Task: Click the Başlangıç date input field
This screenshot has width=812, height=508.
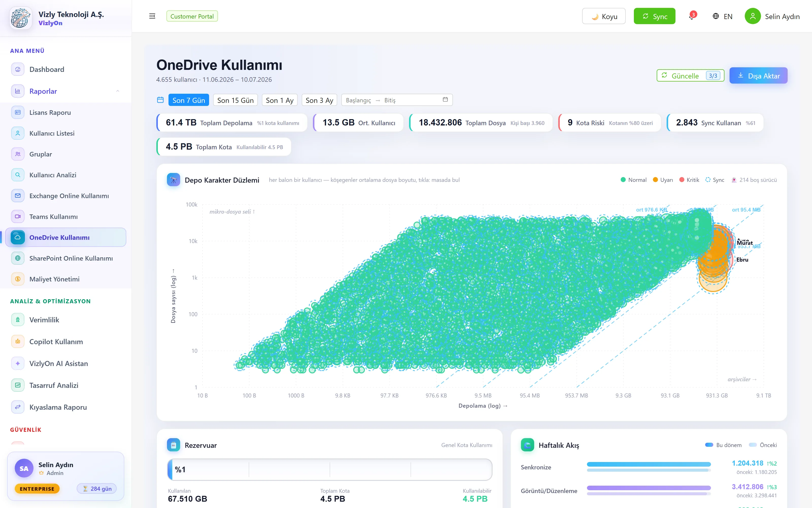Action: click(358, 100)
